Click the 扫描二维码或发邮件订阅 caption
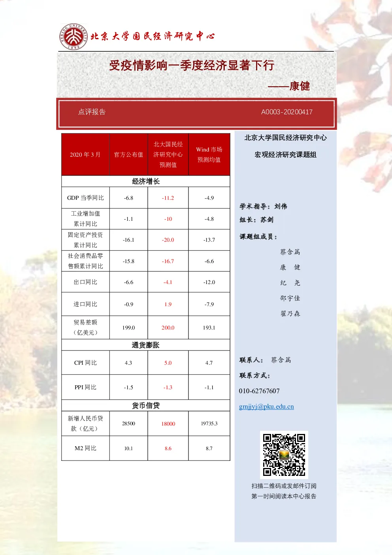Image resolution: width=392 pixels, height=555 pixels. [284, 486]
